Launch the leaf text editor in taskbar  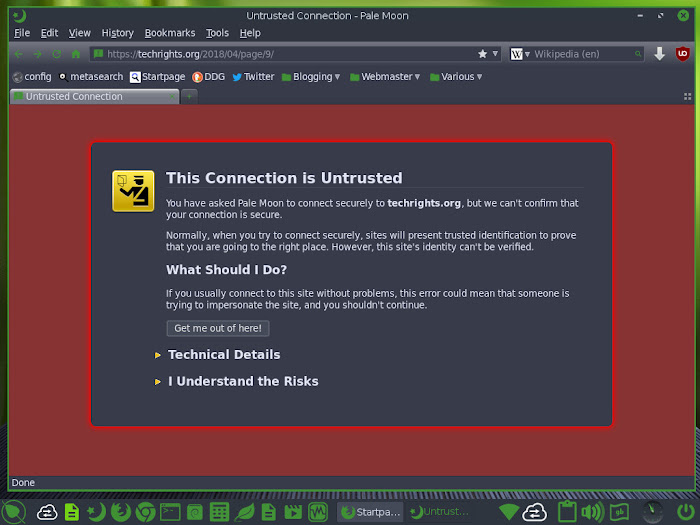point(244,512)
